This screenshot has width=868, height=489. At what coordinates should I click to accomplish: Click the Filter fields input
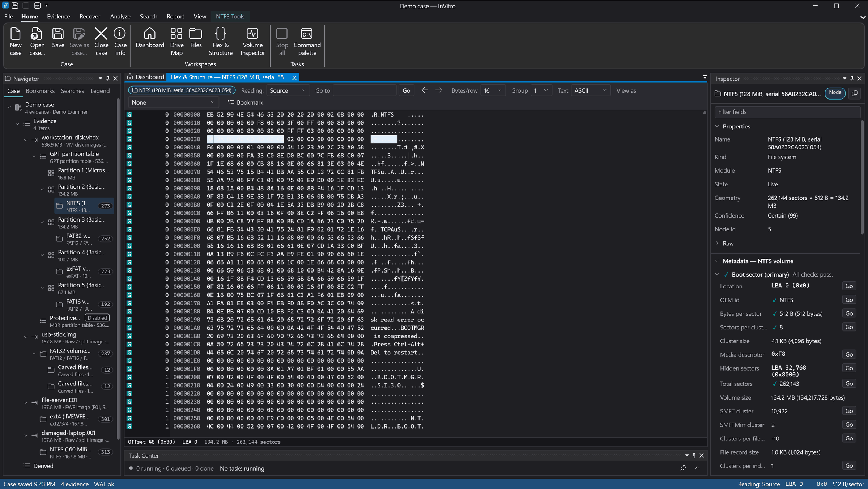click(x=787, y=112)
